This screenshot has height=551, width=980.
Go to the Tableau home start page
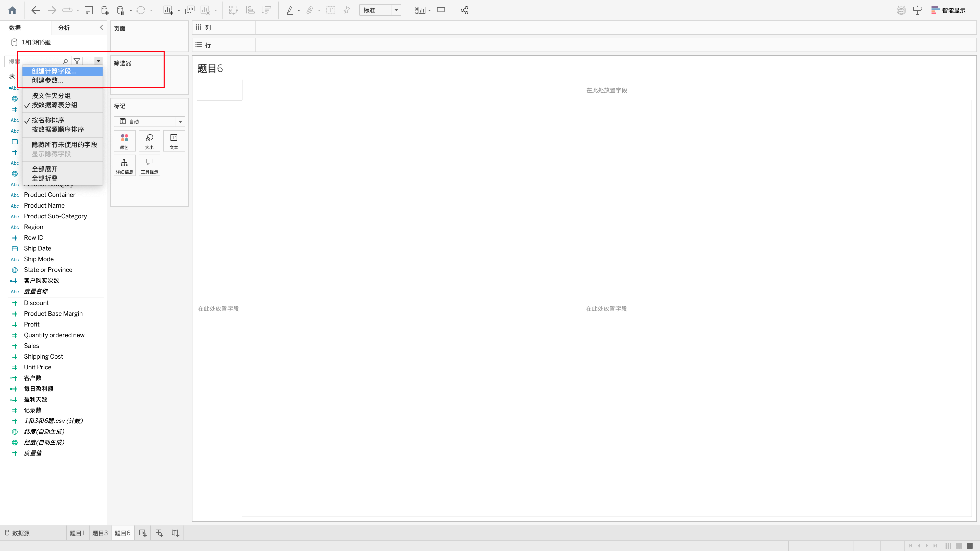tap(12, 10)
